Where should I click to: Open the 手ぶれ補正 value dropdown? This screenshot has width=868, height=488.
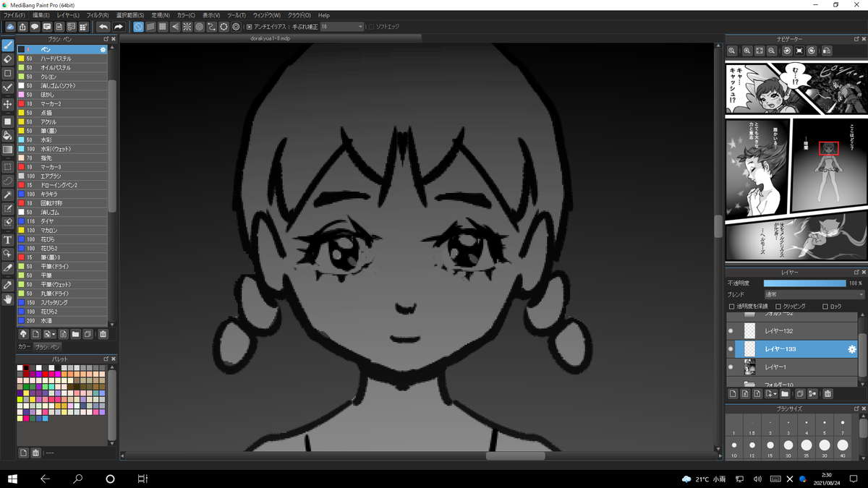[342, 27]
